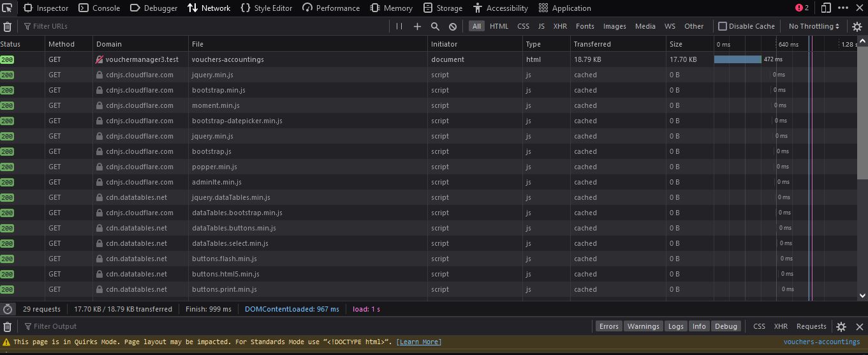Screen dimensions: 868x355
Task: Click the lock icon on moment.min.js row
Action: click(x=99, y=105)
